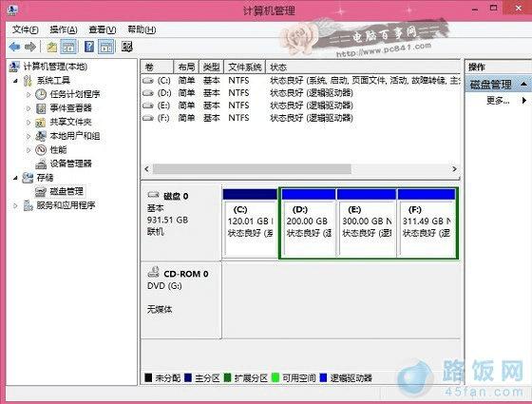Image resolution: width=532 pixels, height=404 pixels.
Task: Open the Action (操作) menu
Action: tap(64, 29)
